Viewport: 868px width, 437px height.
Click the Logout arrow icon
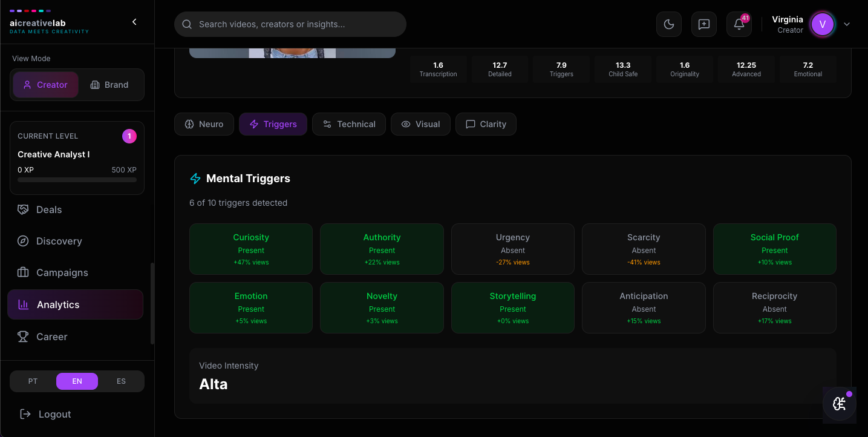(25, 414)
